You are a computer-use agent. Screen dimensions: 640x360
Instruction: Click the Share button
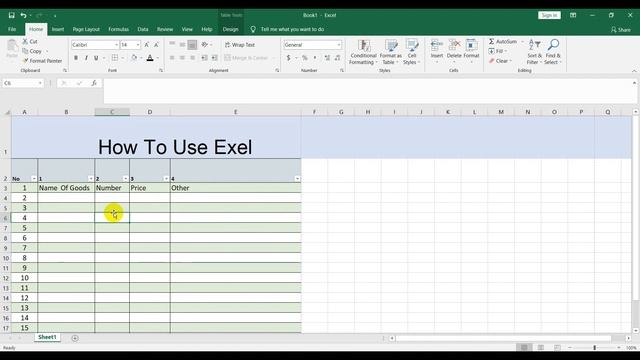pyautogui.click(x=620, y=30)
